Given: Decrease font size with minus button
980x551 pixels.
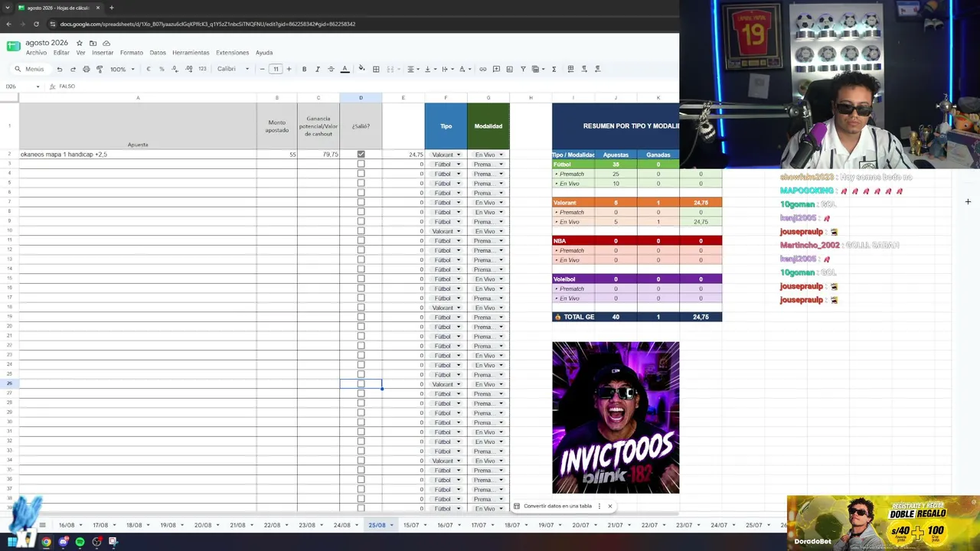Looking at the screenshot, I should point(262,69).
